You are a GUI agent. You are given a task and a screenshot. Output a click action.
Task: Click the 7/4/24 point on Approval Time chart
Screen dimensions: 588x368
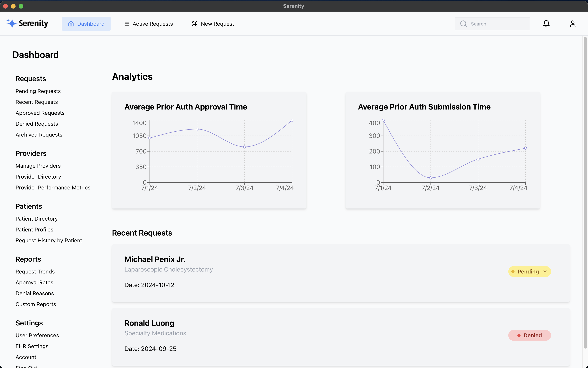point(292,120)
